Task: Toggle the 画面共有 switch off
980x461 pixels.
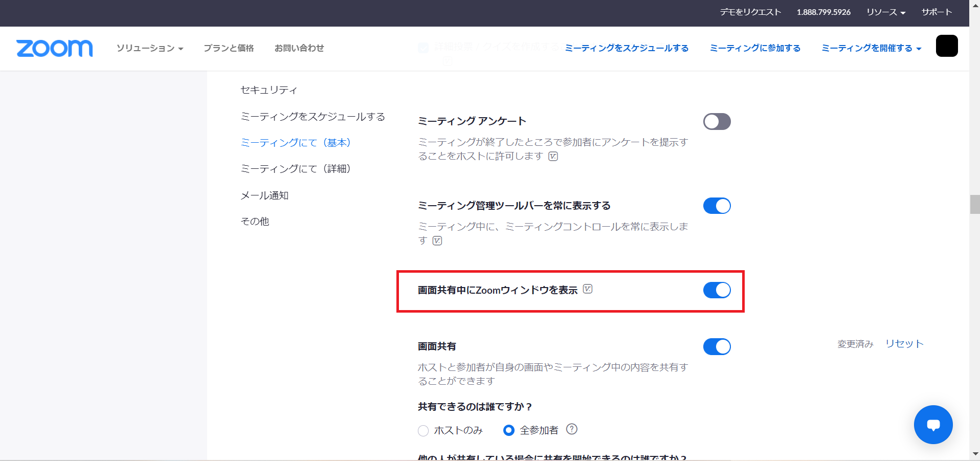Action: click(x=717, y=346)
